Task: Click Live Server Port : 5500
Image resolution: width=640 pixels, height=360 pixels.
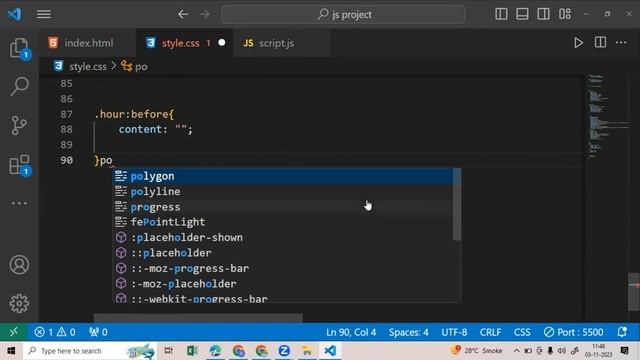Action: coord(573,332)
